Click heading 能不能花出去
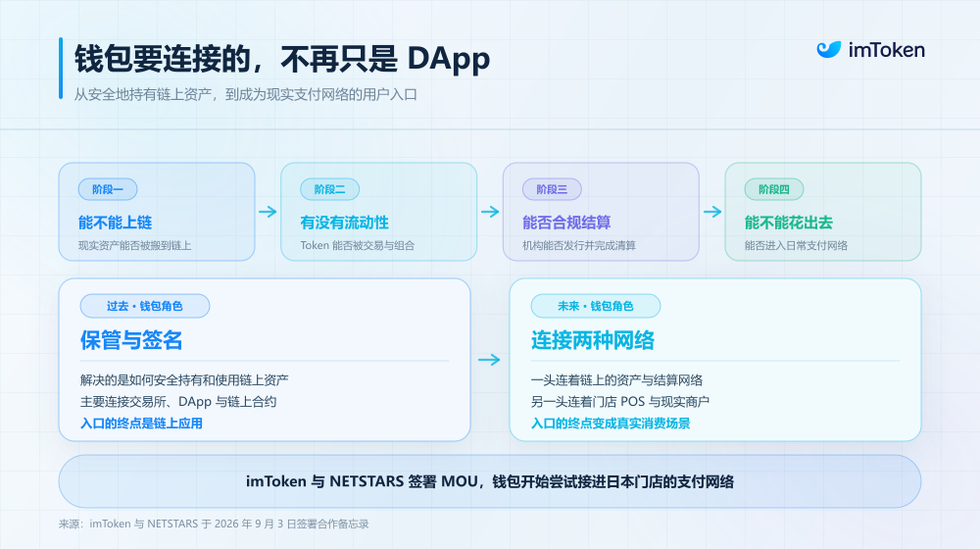Image resolution: width=980 pixels, height=549 pixels. coord(789,223)
